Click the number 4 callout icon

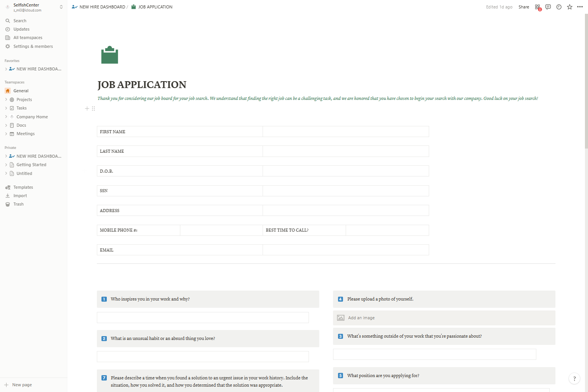click(x=341, y=299)
